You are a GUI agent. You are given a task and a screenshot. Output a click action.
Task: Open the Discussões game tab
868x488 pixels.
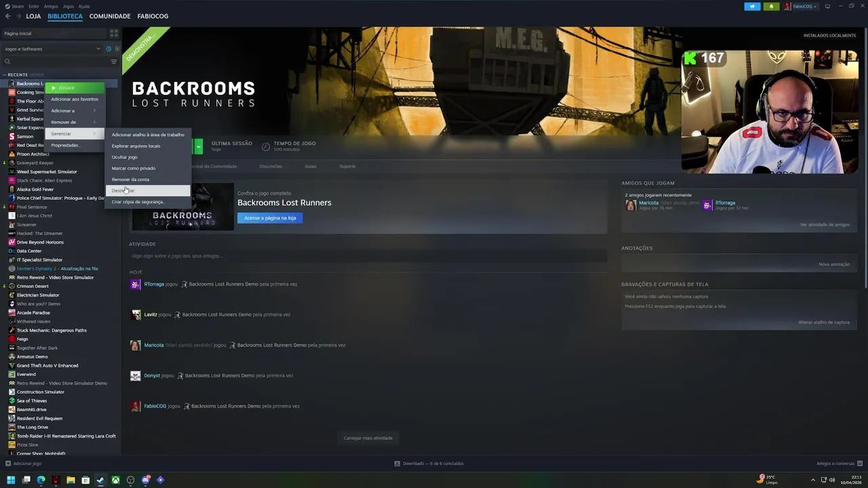click(x=271, y=166)
